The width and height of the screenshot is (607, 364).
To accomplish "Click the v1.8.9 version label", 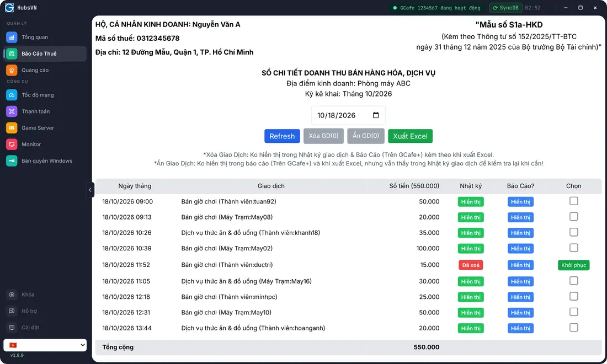I will coord(17,355).
